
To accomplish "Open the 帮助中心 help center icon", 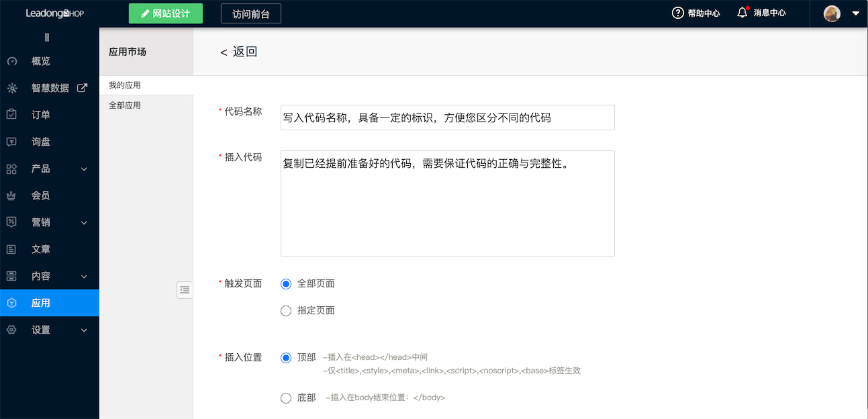I will coord(678,12).
